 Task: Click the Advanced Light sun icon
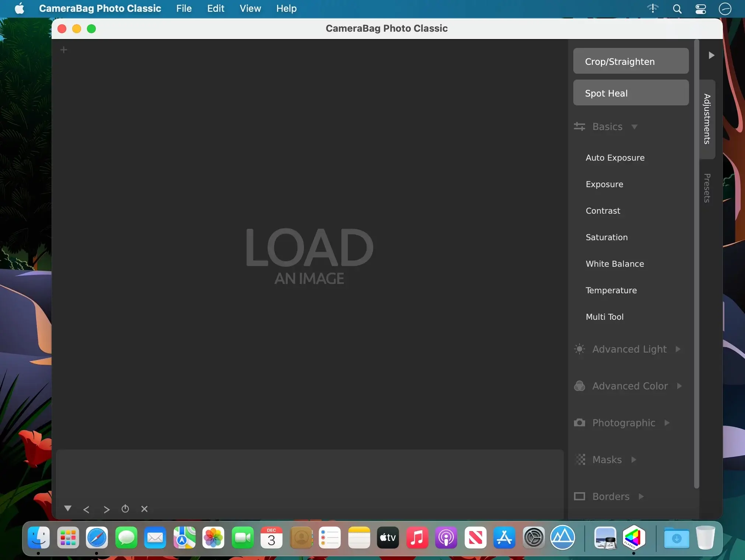(x=580, y=349)
